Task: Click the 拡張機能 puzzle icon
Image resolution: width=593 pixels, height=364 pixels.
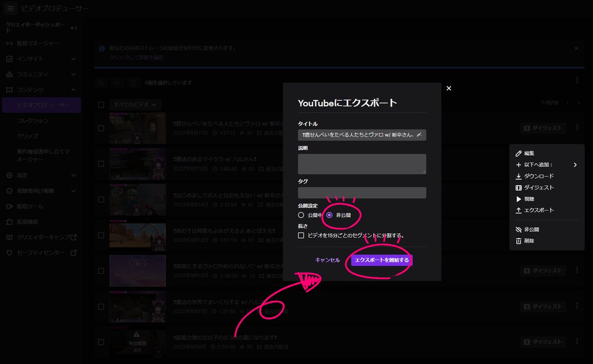Action: [9, 222]
